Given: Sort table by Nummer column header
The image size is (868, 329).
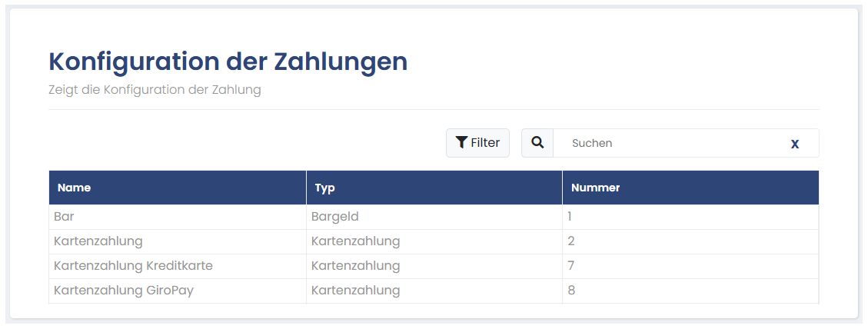Looking at the screenshot, I should (595, 188).
